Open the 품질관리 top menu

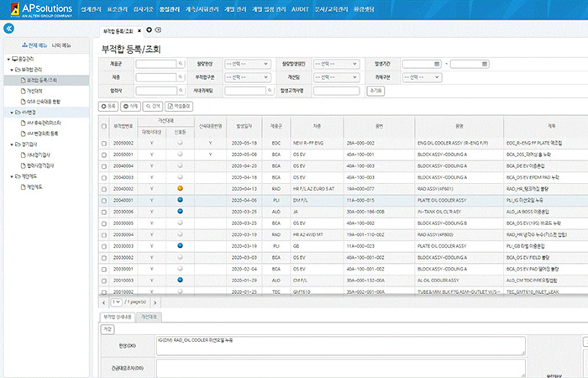click(x=169, y=9)
